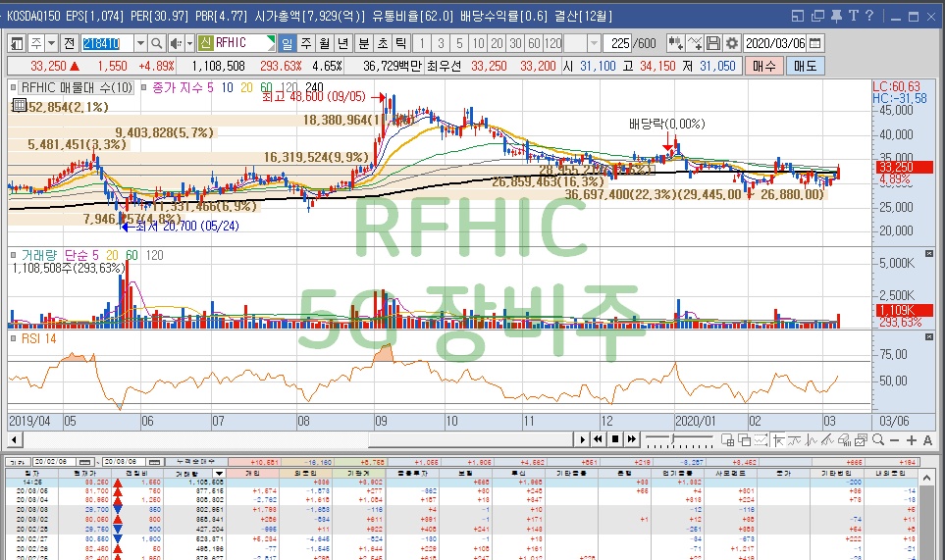Toggle RFHIC 매물대 indicator square marker

14,87
